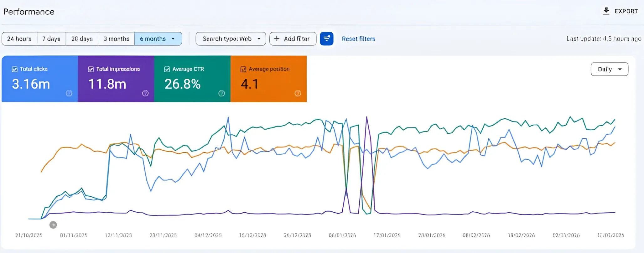Click the plus icon in Add filter

[x=277, y=39]
